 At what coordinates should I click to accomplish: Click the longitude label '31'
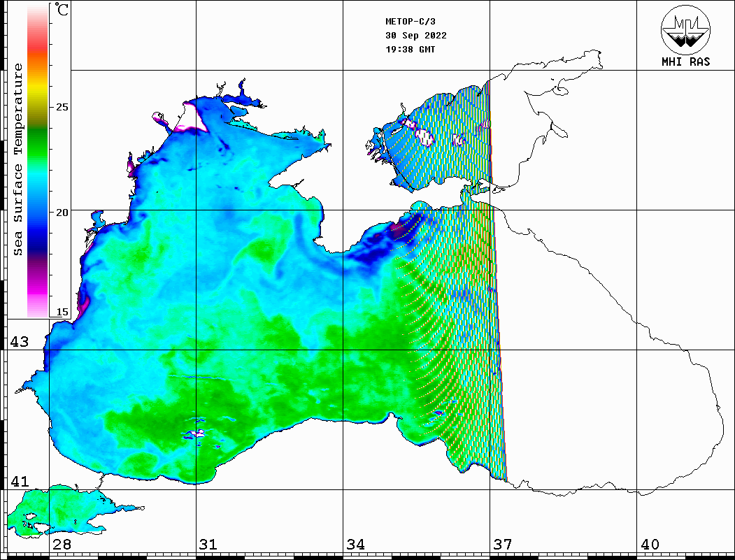coord(208,545)
